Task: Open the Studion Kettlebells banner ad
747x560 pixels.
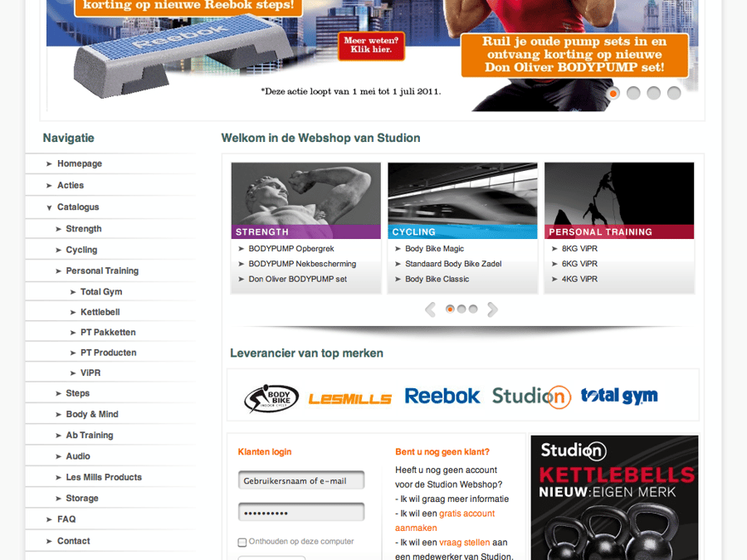Action: [614, 498]
